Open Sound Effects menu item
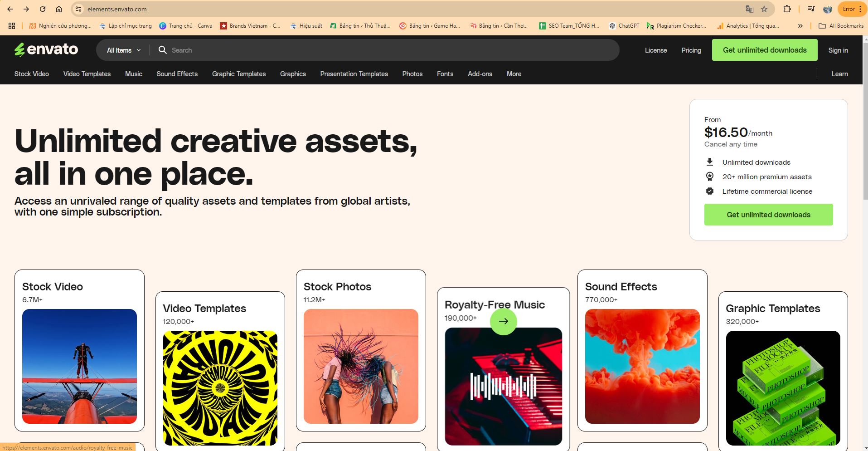This screenshot has width=868, height=451. pos(177,74)
